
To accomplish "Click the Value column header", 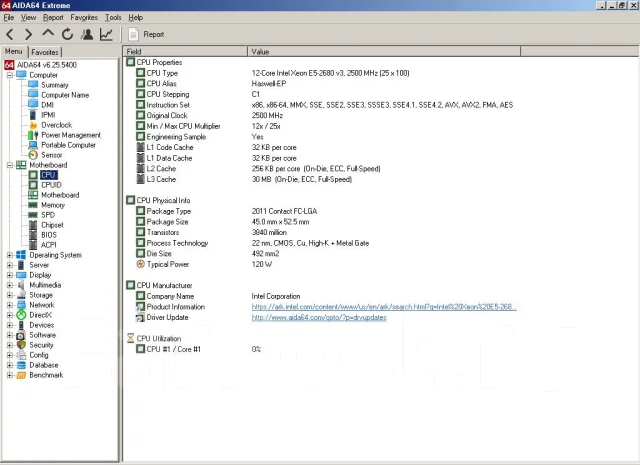I will 384,51.
